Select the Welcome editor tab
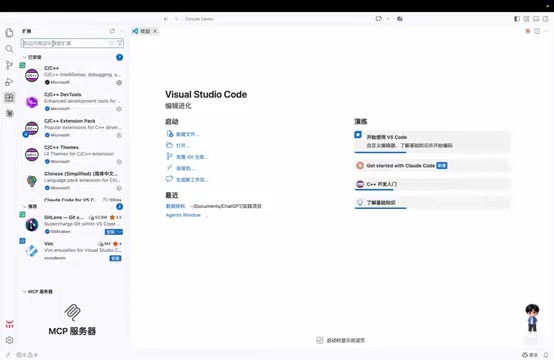 pos(145,31)
